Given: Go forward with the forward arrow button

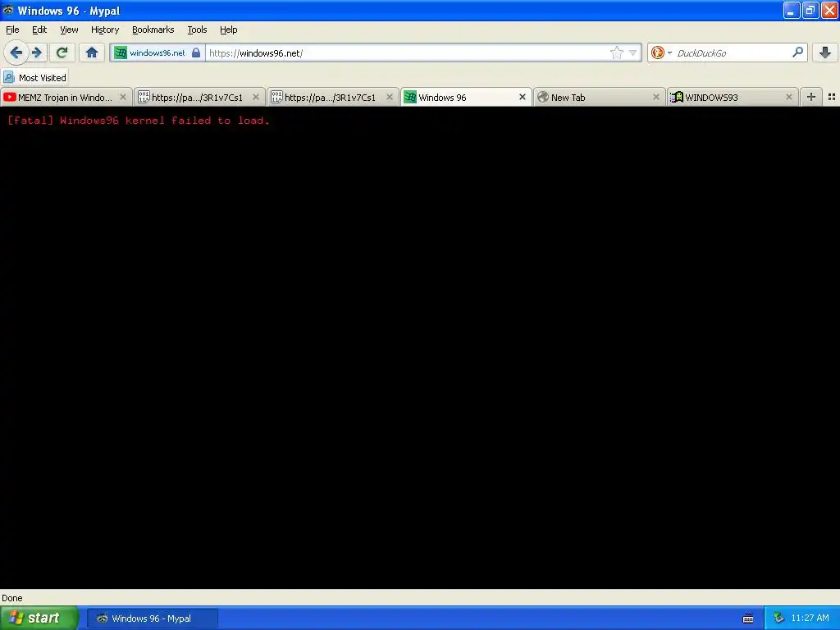Looking at the screenshot, I should point(37,52).
